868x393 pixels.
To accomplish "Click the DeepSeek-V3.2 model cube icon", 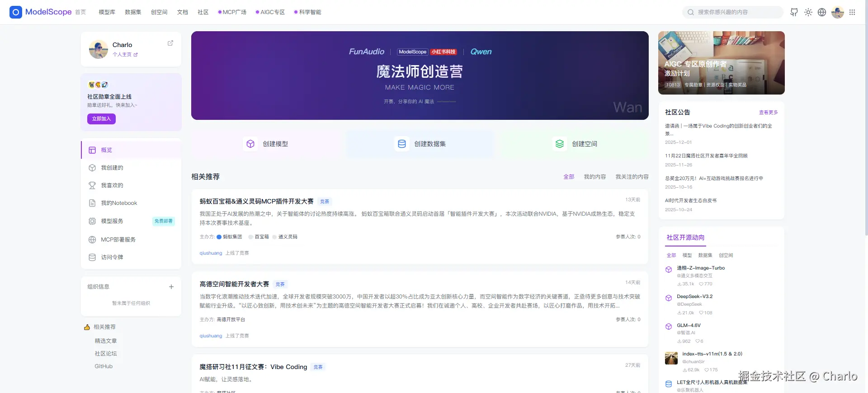I will (669, 298).
